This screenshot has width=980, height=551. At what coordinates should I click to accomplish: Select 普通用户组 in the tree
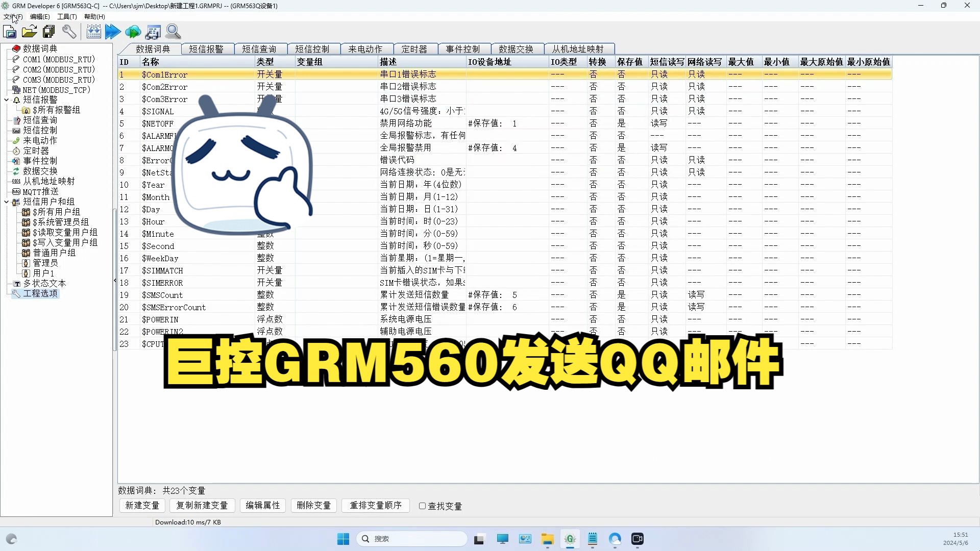tap(54, 253)
